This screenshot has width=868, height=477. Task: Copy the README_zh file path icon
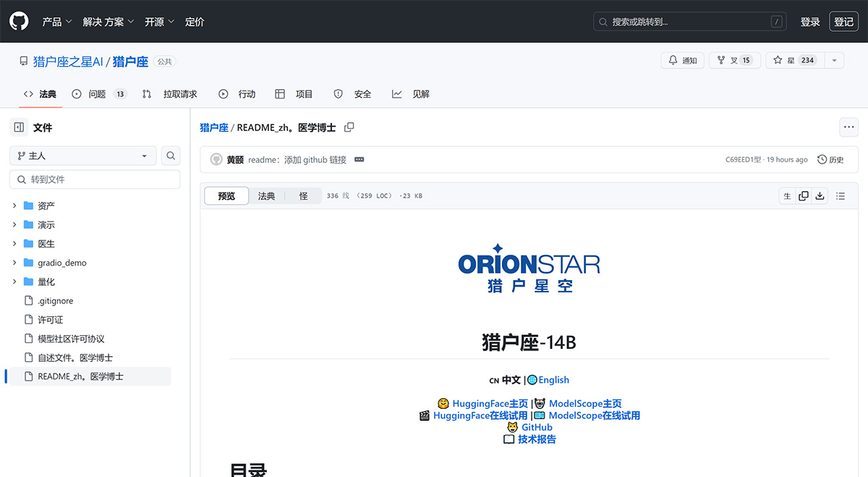(x=349, y=126)
